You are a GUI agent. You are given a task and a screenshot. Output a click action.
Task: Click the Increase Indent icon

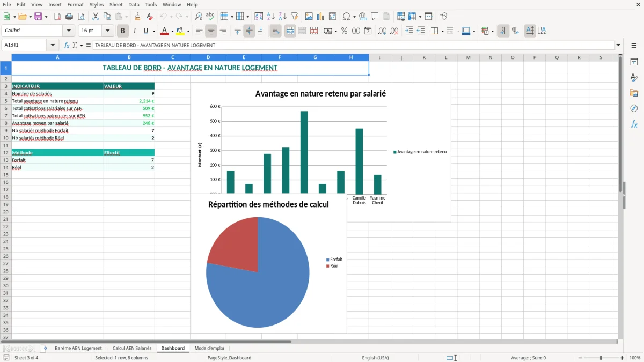[x=409, y=31]
